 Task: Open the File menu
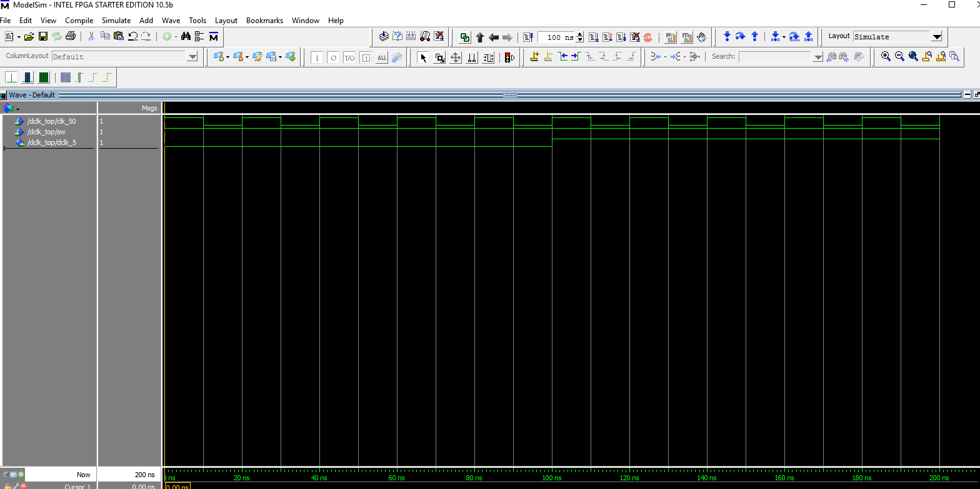(x=6, y=21)
